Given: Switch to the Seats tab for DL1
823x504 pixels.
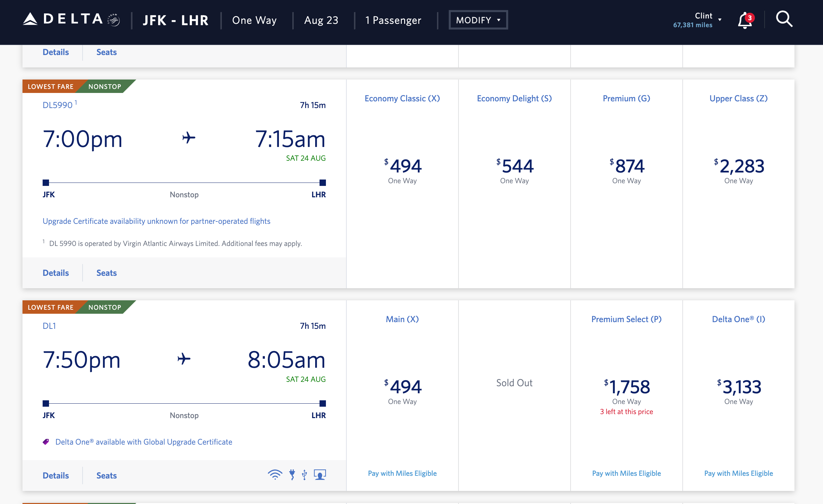Looking at the screenshot, I should (x=106, y=475).
